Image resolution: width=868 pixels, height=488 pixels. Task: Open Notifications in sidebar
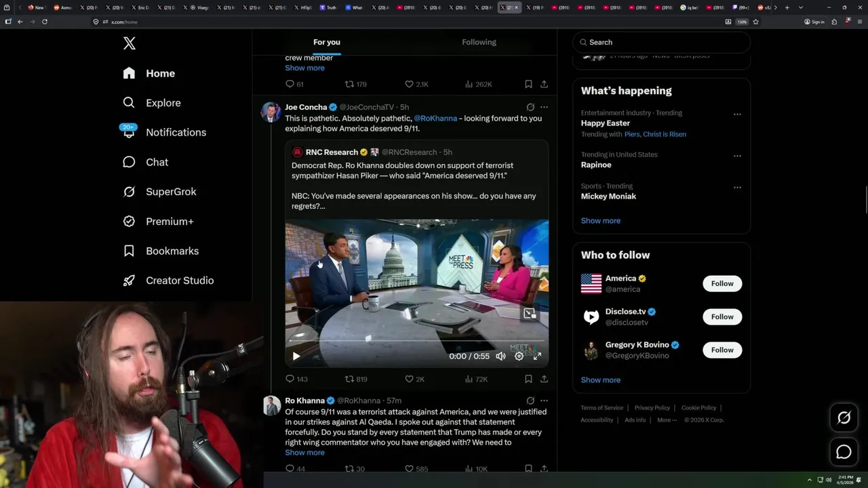pyautogui.click(x=163, y=132)
